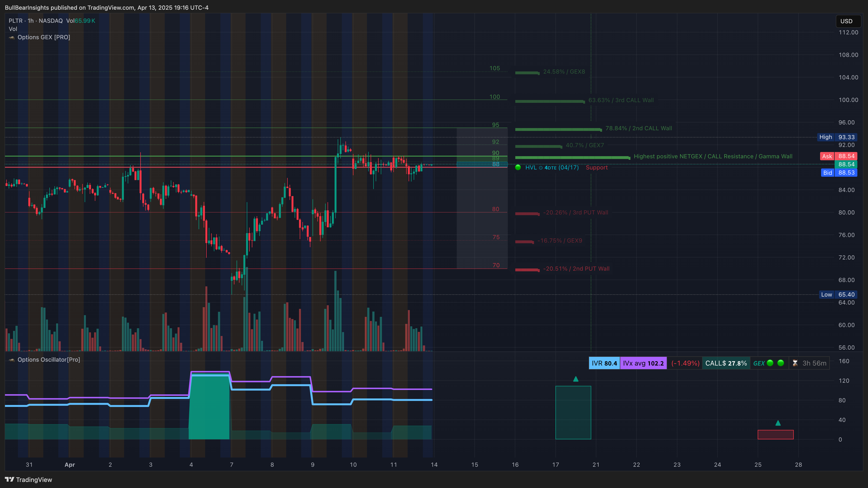Click the first green GEX status dot
The width and height of the screenshot is (868, 488).
(x=770, y=363)
